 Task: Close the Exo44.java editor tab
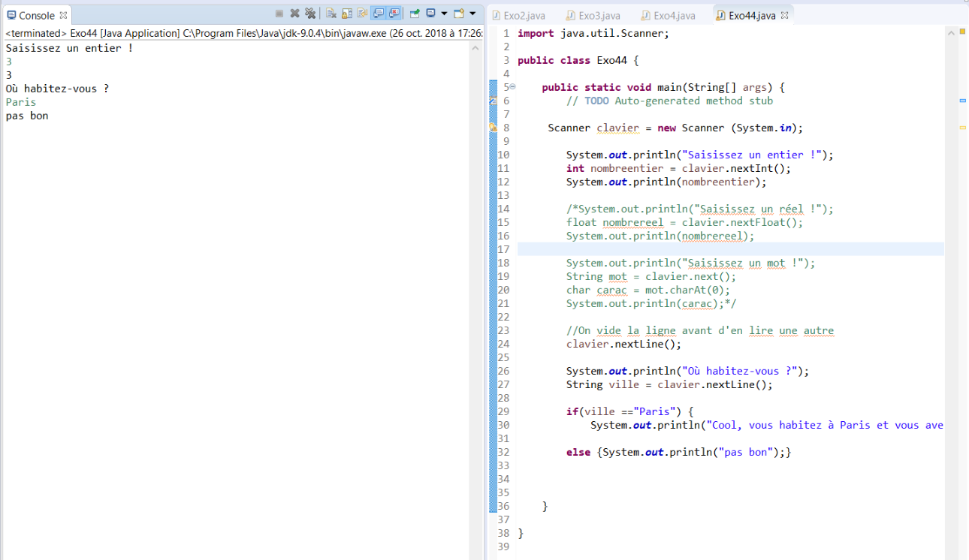(786, 15)
